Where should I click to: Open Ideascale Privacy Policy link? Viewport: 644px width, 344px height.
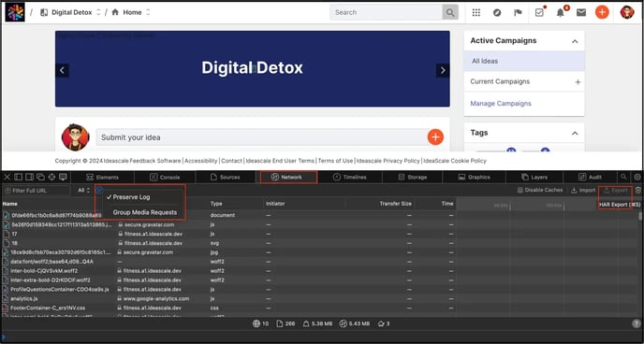coord(388,161)
